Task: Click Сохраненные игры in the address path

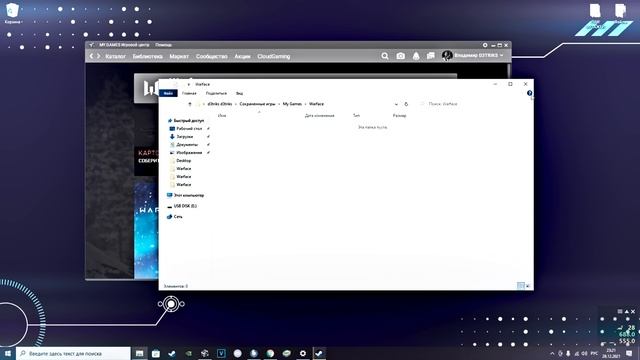Action: coord(258,104)
